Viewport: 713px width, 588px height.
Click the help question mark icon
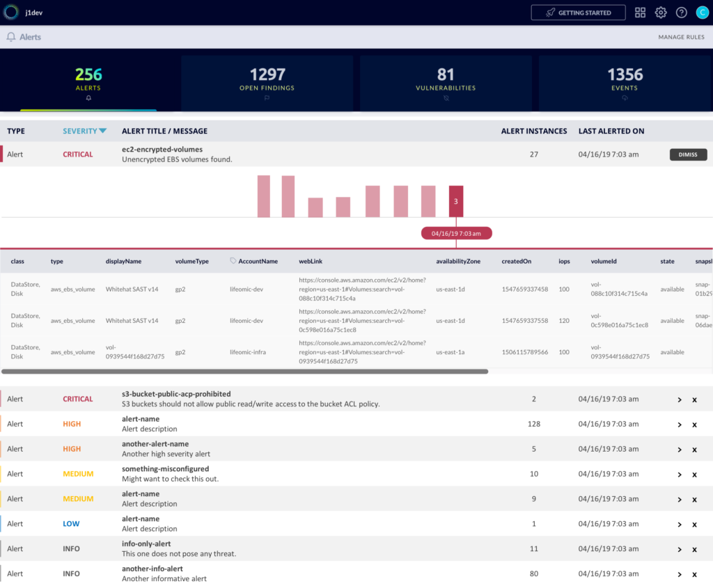(x=682, y=13)
